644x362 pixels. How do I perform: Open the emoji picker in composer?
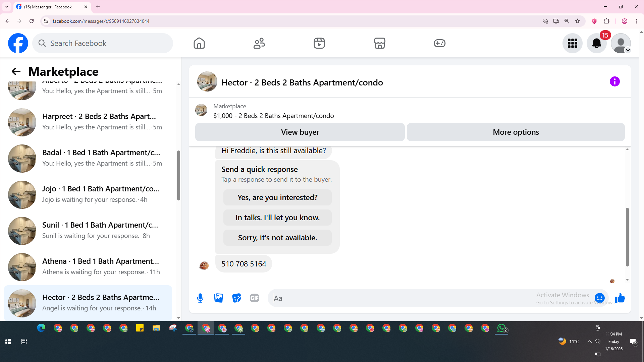coord(599,298)
